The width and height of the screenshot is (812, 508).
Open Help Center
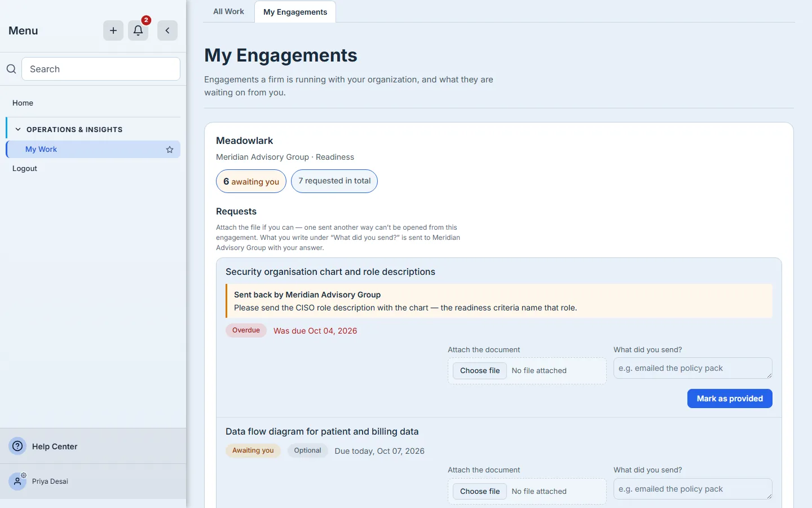tap(55, 446)
